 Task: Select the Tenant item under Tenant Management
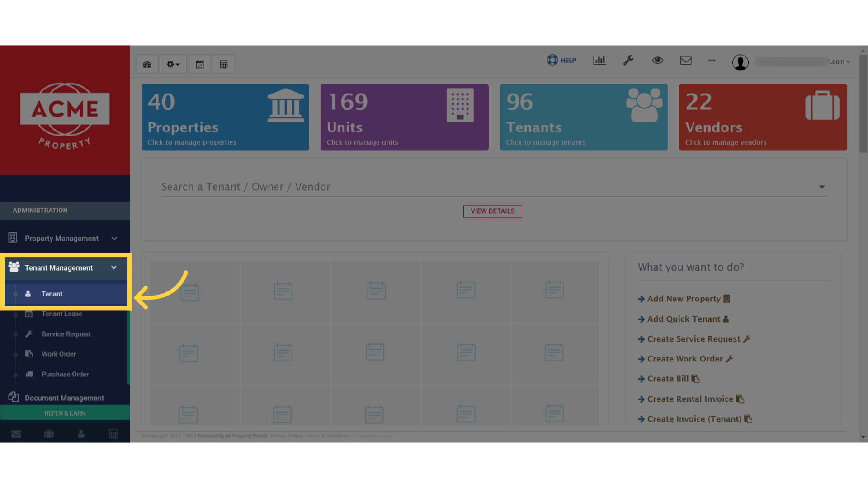(52, 294)
